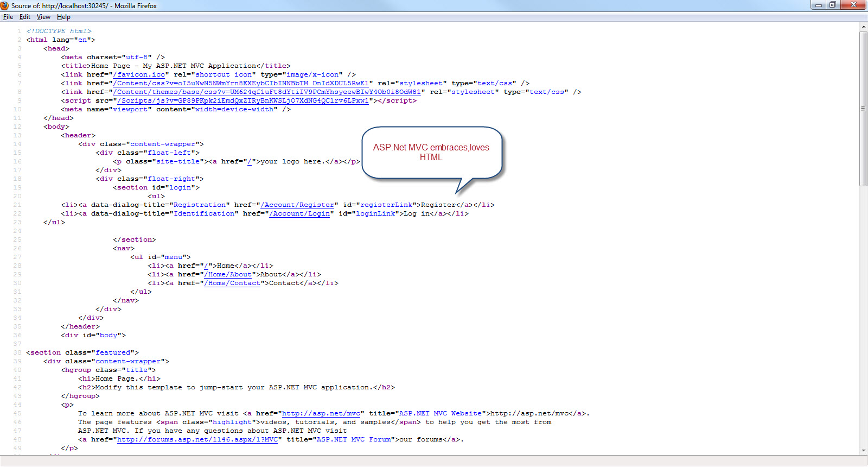This screenshot has height=467, width=868.
Task: Click the <h1>Home Page.</h1> line
Action: pos(119,378)
